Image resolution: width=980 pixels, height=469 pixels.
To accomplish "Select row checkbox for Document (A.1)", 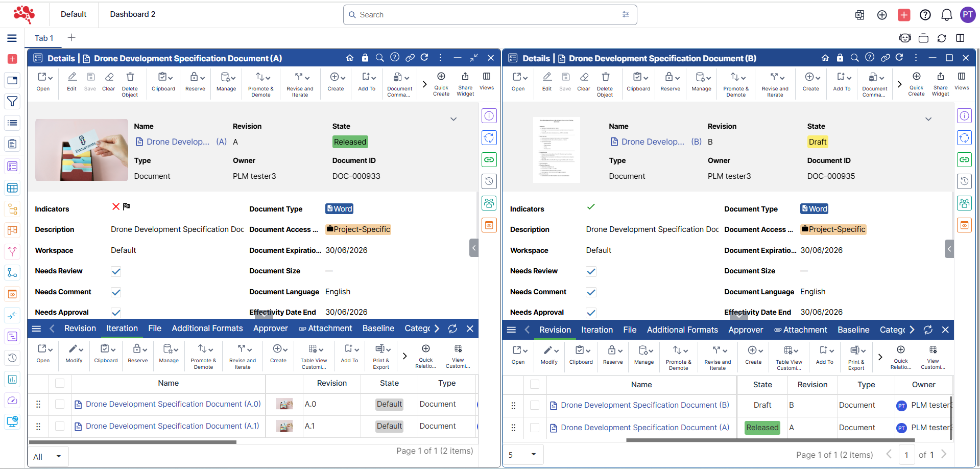I will 60,426.
